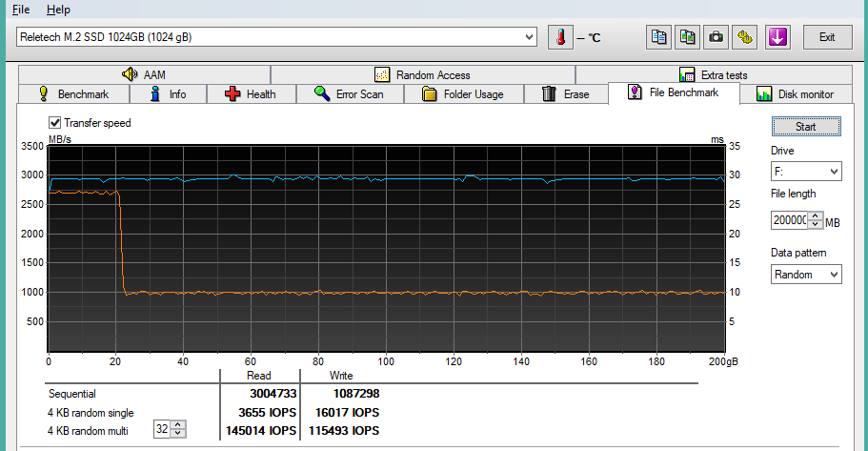Switch to the Extra tests tab
Image resolution: width=868 pixels, height=451 pixels.
[714, 74]
